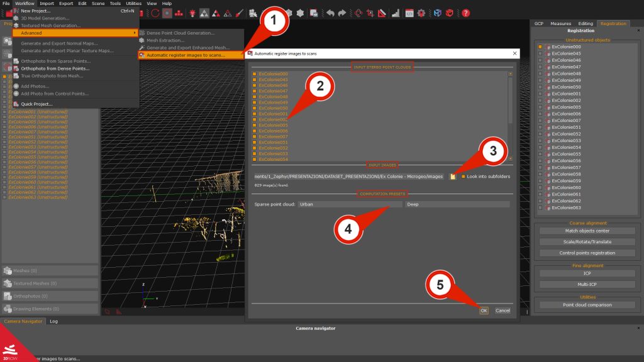Click the help question mark icon in toolbar
This screenshot has width=644, height=362.
click(465, 12)
